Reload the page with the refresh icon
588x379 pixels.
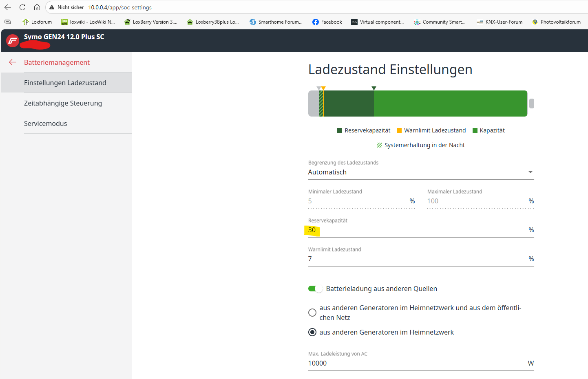click(x=22, y=7)
